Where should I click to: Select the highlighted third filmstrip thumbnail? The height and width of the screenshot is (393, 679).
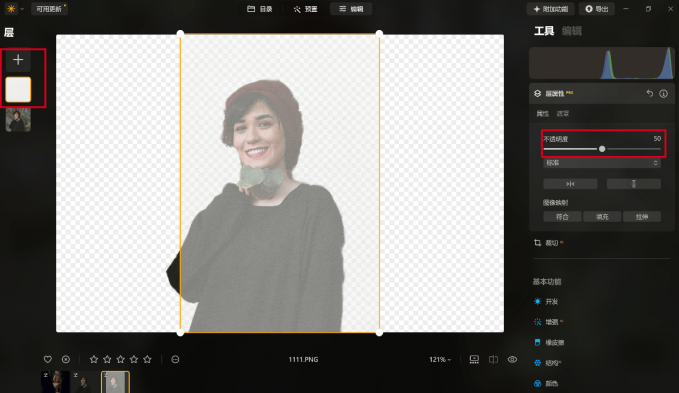click(x=115, y=382)
